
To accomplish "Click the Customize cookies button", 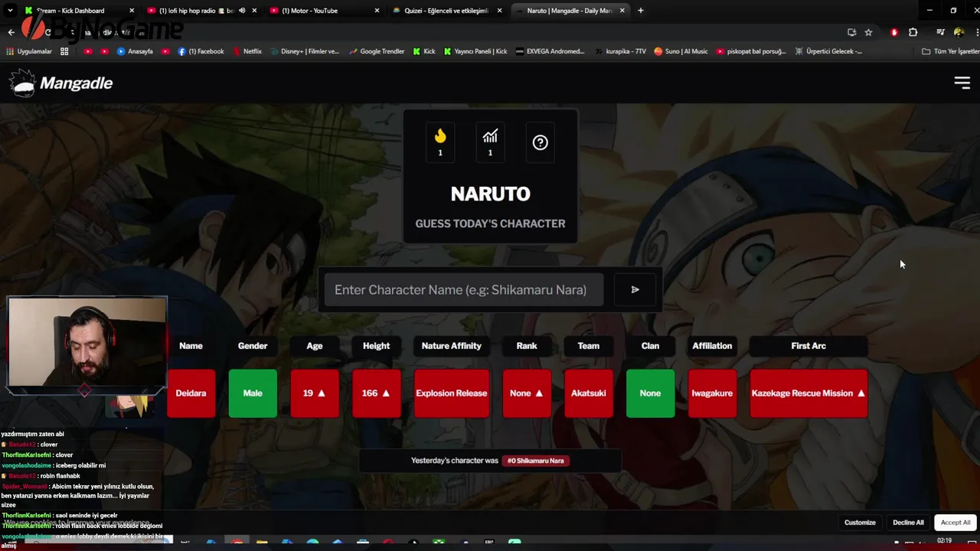I will pos(860,522).
